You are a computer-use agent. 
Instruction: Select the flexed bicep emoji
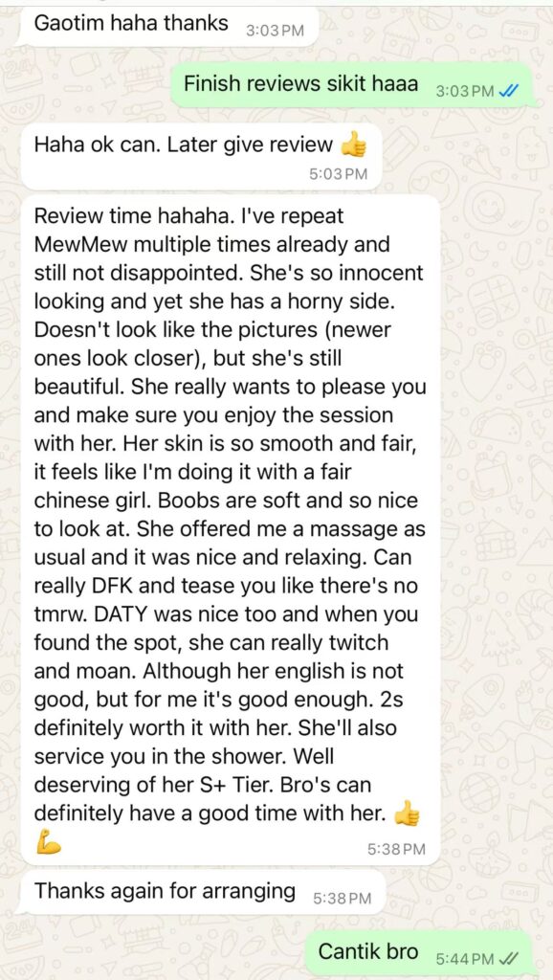(x=49, y=841)
